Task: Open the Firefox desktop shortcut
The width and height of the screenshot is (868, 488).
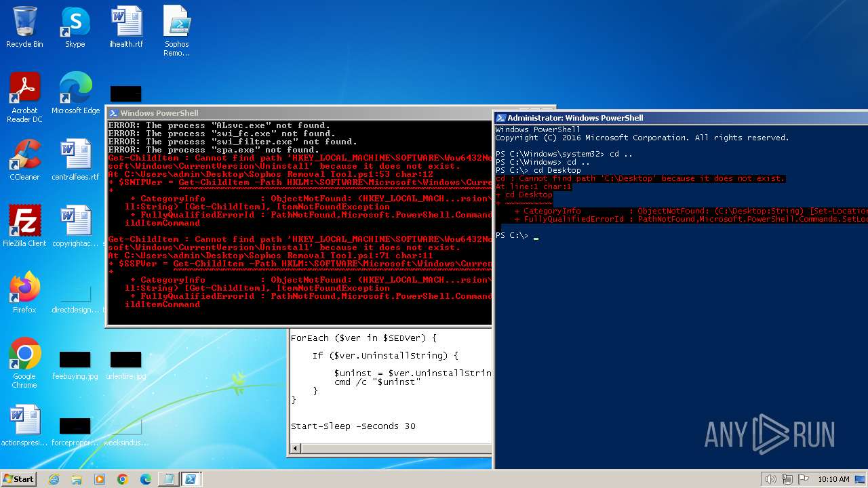Action: coord(24,293)
